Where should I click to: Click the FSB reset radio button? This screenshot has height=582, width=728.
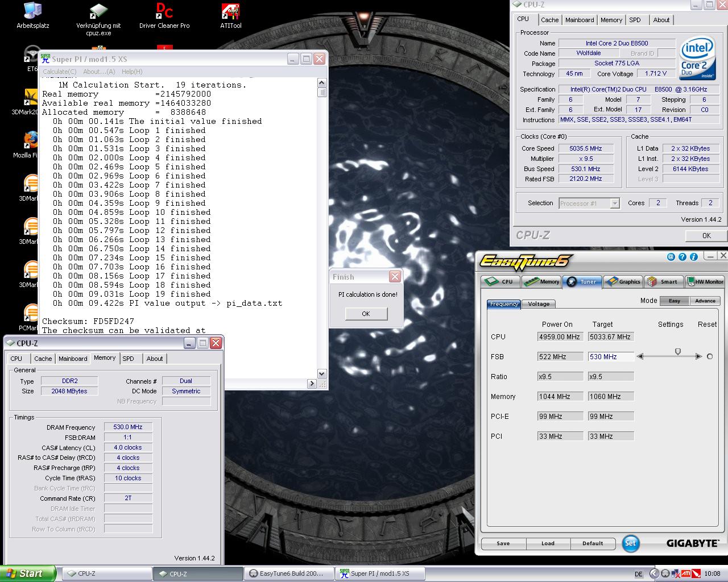[x=709, y=356]
